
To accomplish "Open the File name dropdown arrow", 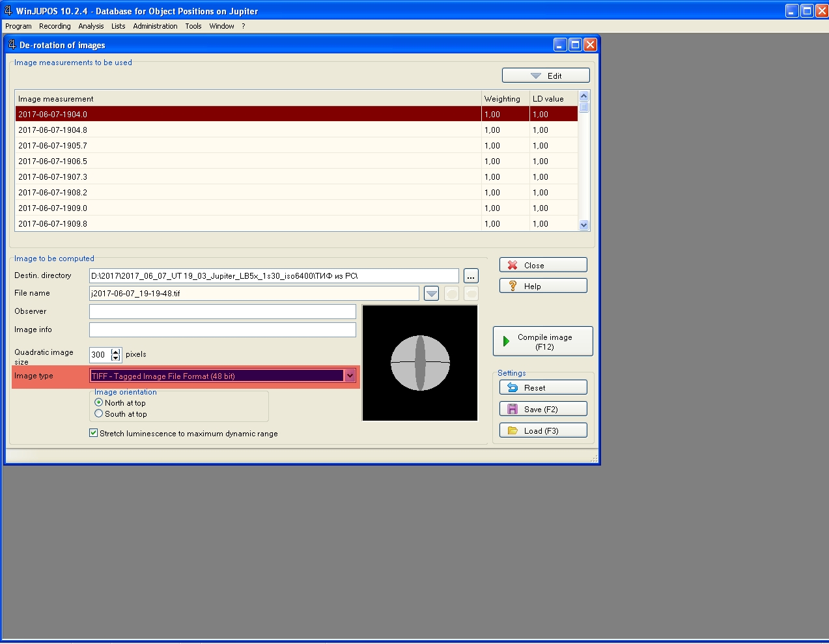I will [x=431, y=294].
